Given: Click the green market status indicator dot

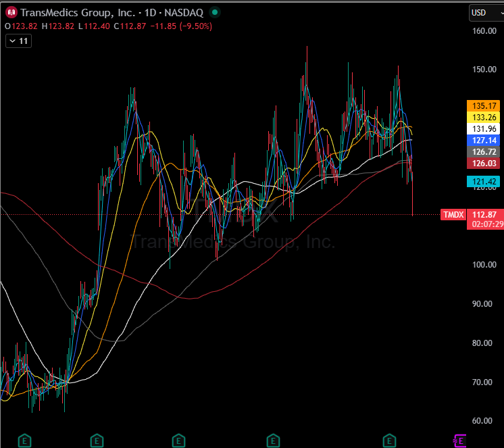Looking at the screenshot, I should [x=215, y=13].
